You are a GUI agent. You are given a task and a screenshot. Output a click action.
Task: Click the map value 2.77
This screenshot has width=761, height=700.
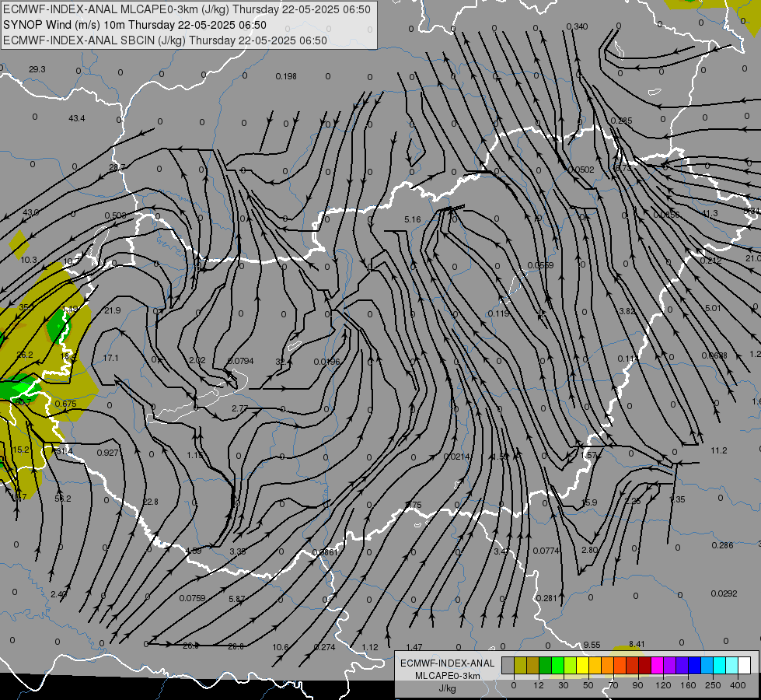(x=239, y=408)
